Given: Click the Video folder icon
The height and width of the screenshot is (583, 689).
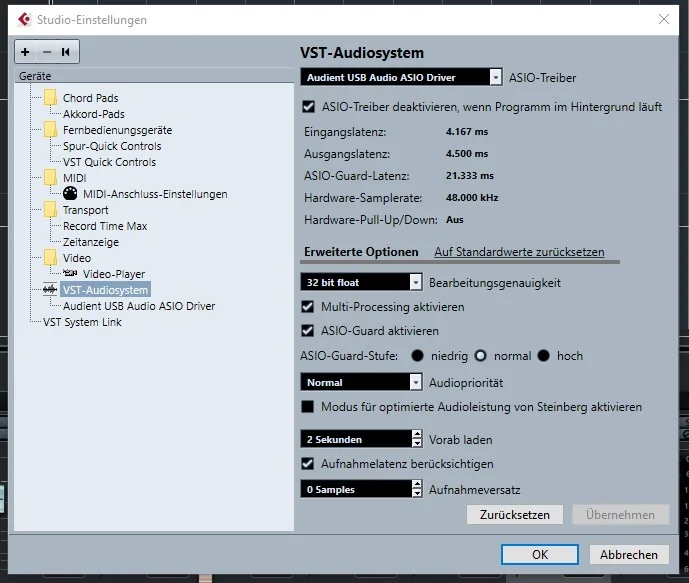Looking at the screenshot, I should click(51, 257).
